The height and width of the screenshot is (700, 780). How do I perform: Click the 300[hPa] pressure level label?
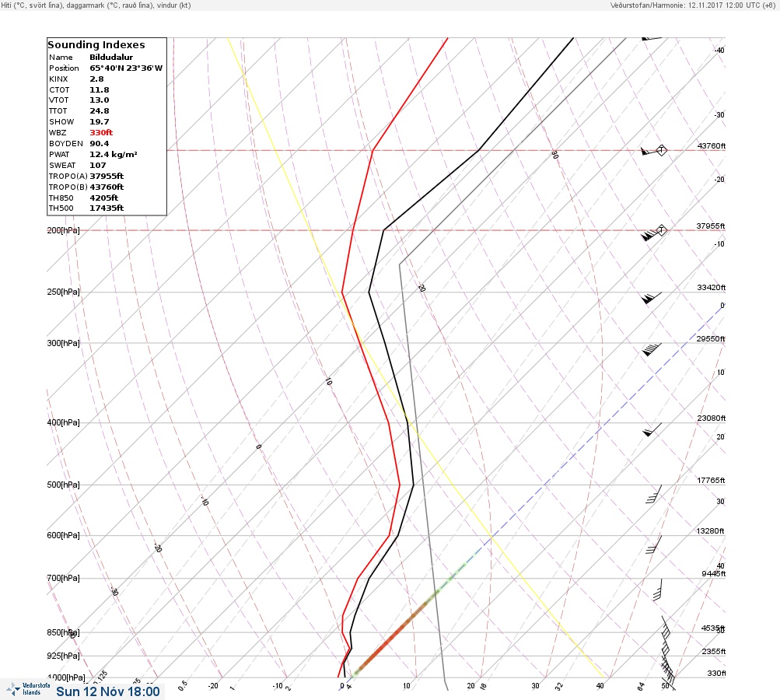coord(63,343)
